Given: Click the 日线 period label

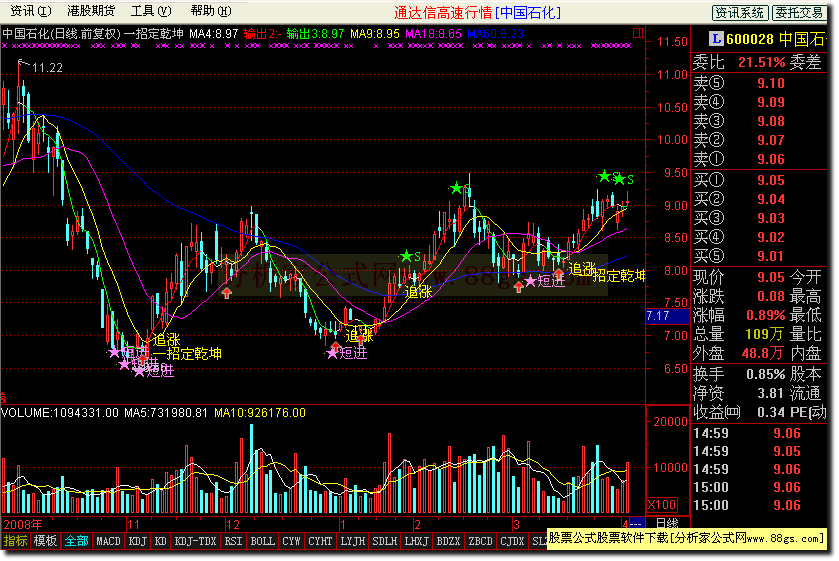Looking at the screenshot, I should (667, 524).
